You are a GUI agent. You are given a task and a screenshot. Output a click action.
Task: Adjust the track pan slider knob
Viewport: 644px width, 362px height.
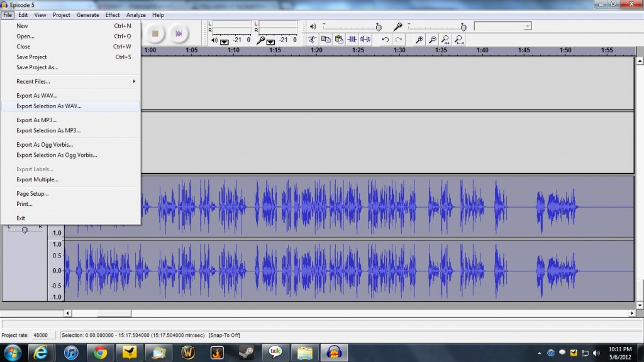(x=25, y=230)
